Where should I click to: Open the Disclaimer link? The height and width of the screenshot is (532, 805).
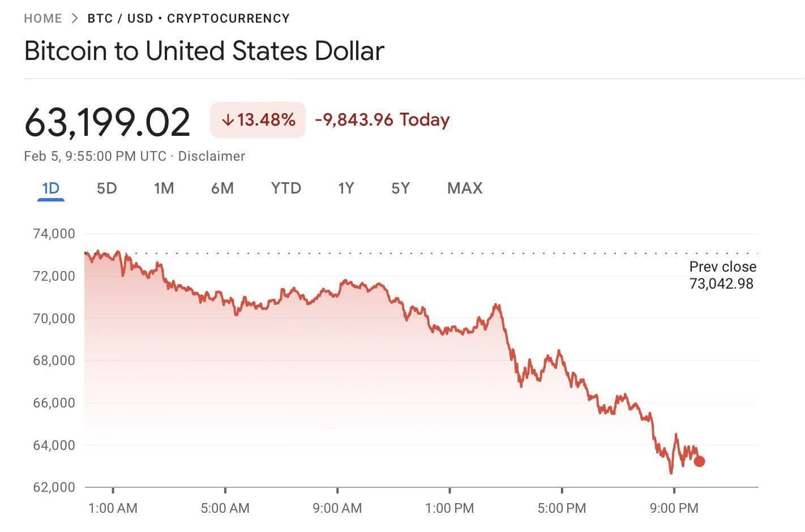pos(211,156)
